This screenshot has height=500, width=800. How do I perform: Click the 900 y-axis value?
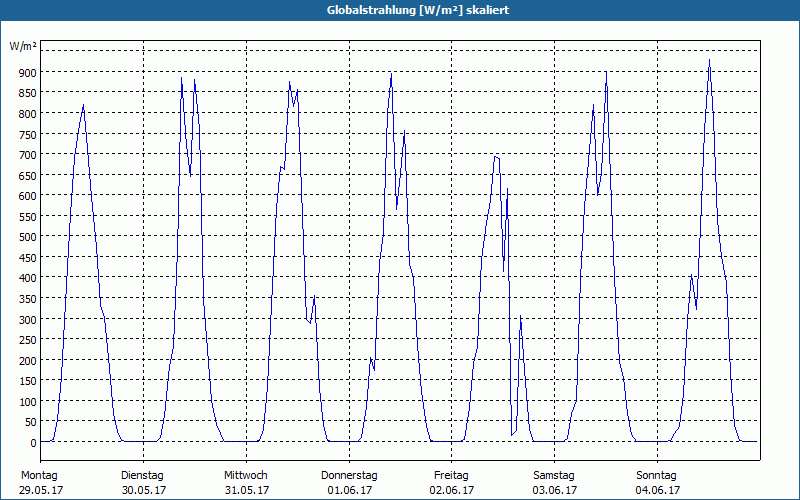click(27, 72)
